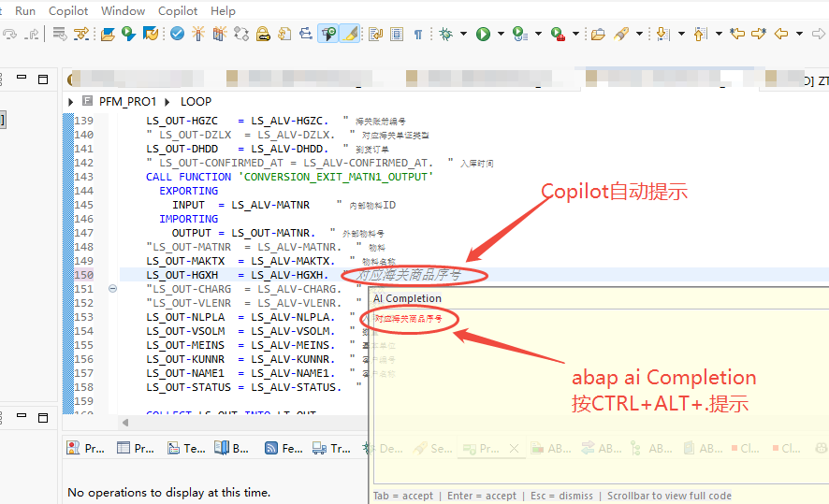Click the Previous Annotation icon
Screen dimensions: 829x504
pyautogui.click(x=700, y=35)
